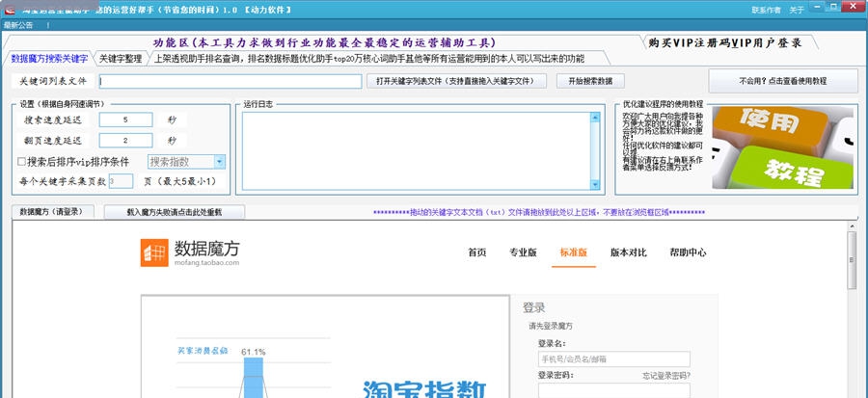The image size is (868, 398).
Task: Switch to 关键字整理 tab
Action: click(121, 58)
